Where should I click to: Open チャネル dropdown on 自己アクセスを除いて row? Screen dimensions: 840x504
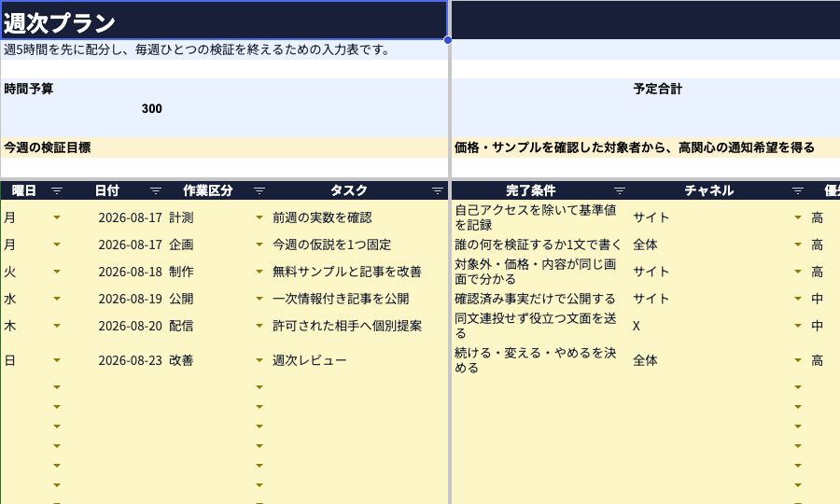point(798,217)
